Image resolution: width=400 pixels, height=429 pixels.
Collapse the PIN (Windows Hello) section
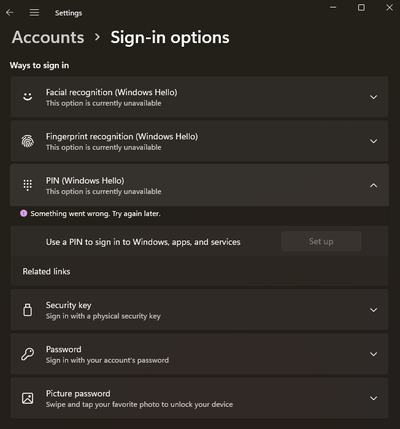[x=374, y=185]
